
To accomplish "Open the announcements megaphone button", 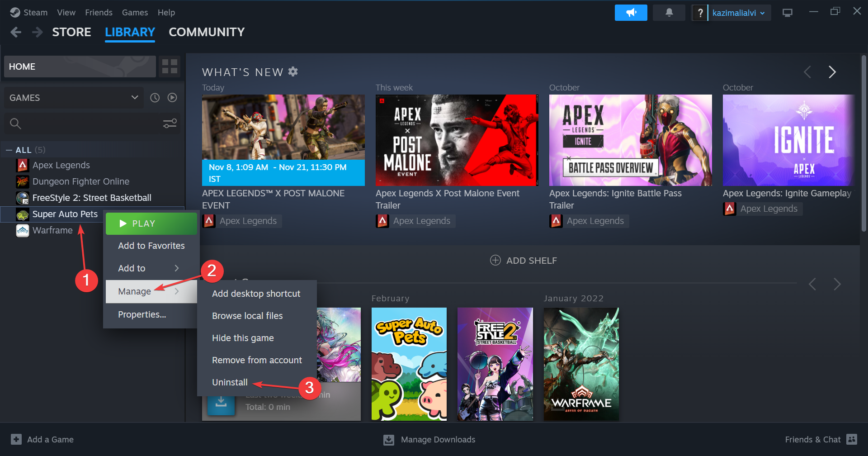I will (x=631, y=13).
